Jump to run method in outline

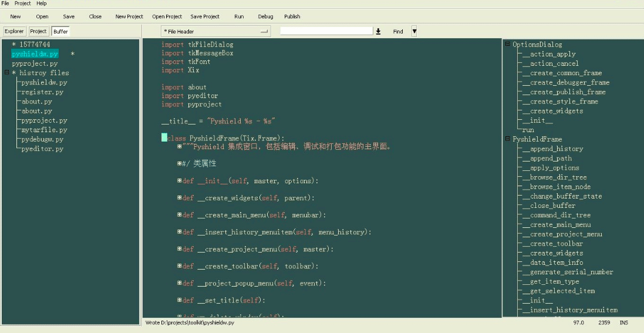528,130
